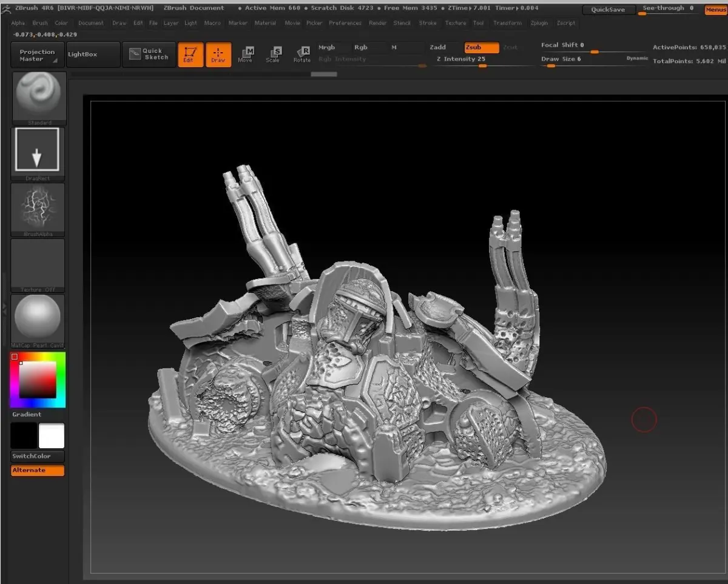The height and width of the screenshot is (584, 728).
Task: Open the Transform menu
Action: 508,23
